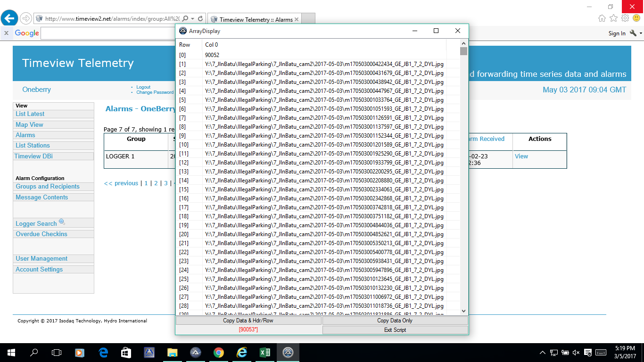This screenshot has height=362, width=644.
Task: Open List Latest in sidebar
Action: [x=30, y=114]
